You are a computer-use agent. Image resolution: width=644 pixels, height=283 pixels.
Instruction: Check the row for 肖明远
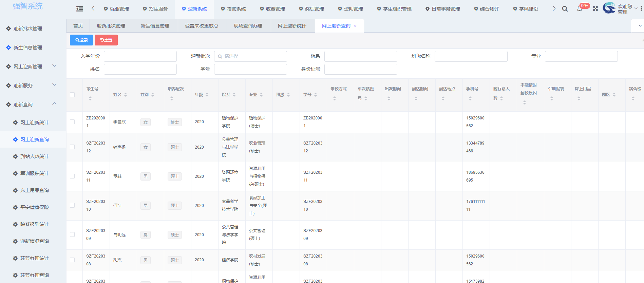coord(72,234)
